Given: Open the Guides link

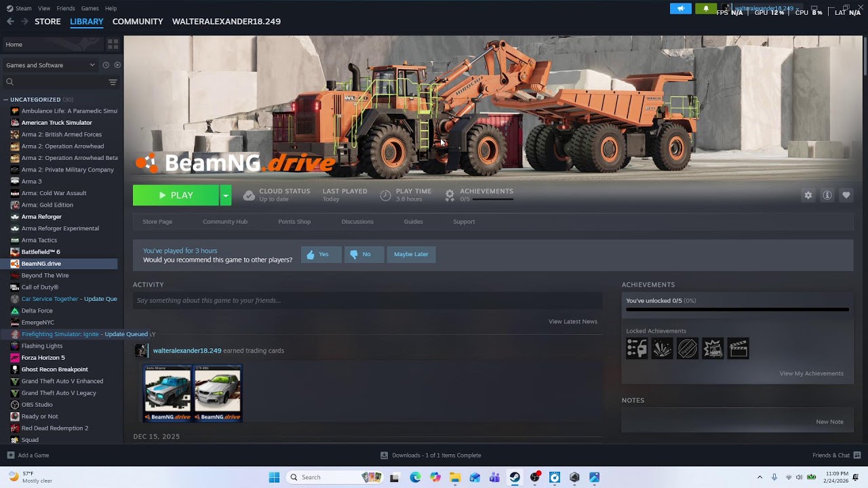Looking at the screenshot, I should click(414, 222).
